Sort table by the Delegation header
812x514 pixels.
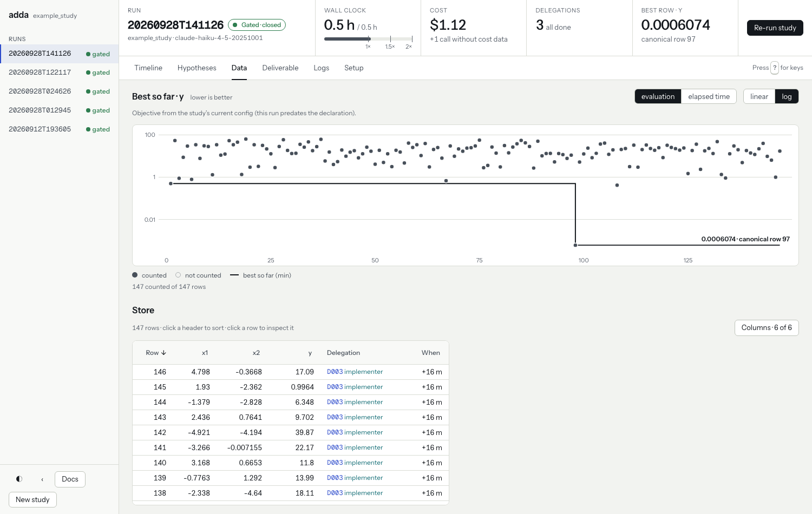tap(343, 353)
